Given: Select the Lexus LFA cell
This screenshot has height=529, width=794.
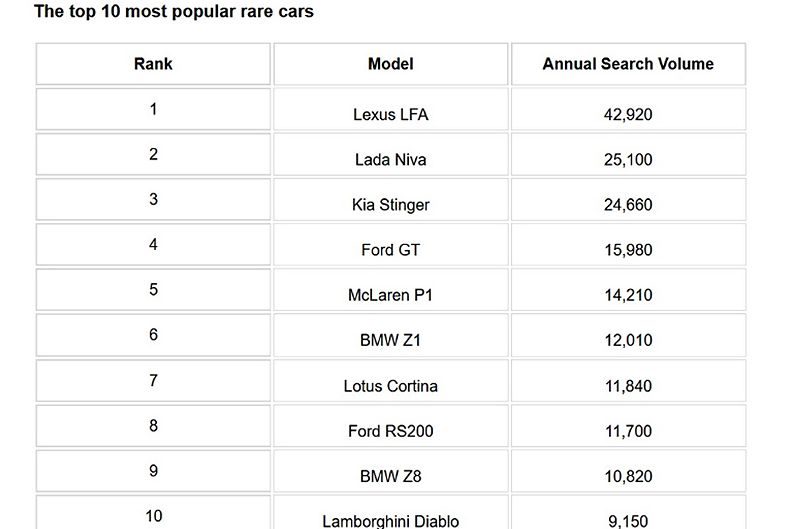Looking at the screenshot, I should pyautogui.click(x=390, y=114).
